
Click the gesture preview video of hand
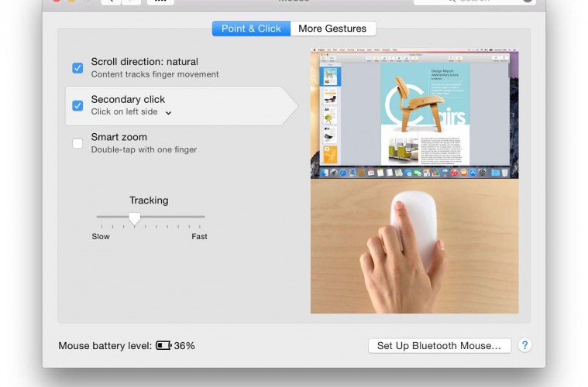[414, 246]
